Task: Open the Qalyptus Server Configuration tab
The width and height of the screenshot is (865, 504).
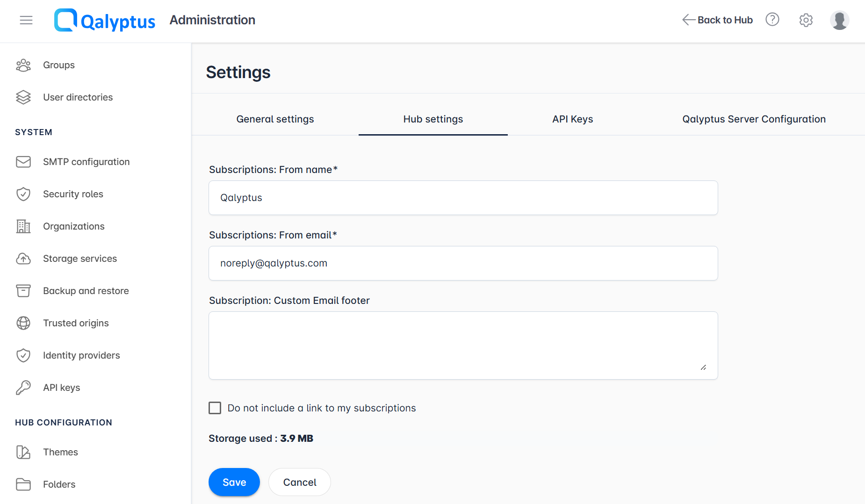Action: (x=754, y=119)
